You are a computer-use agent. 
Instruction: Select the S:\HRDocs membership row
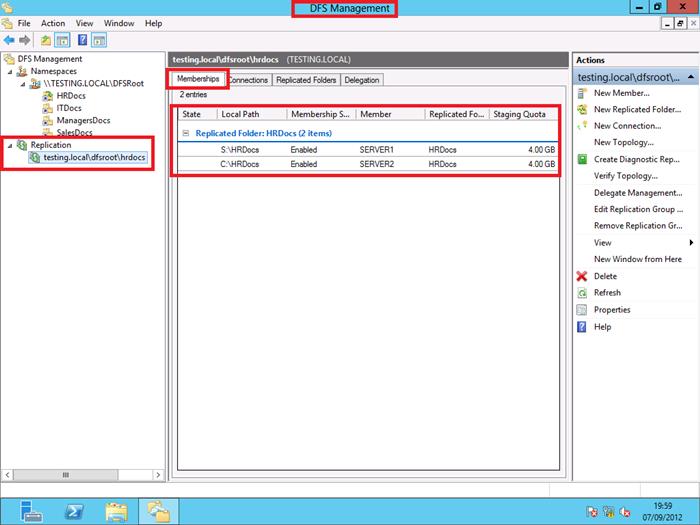tap(368, 150)
